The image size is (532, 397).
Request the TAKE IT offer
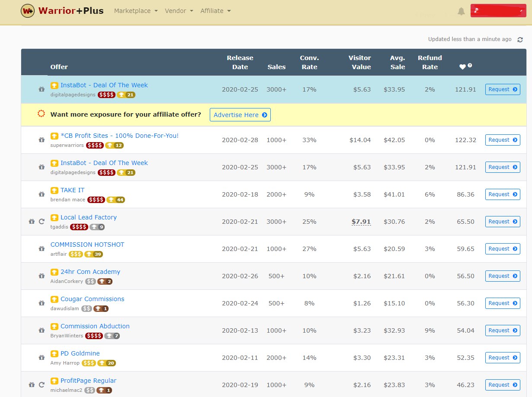(x=503, y=194)
